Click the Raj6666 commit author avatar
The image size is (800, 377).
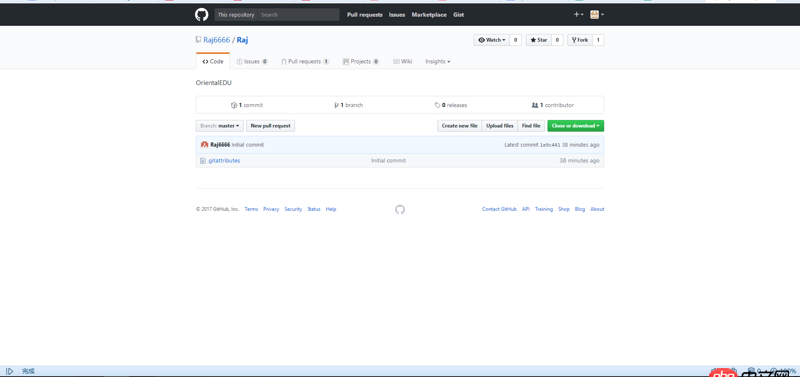point(204,145)
